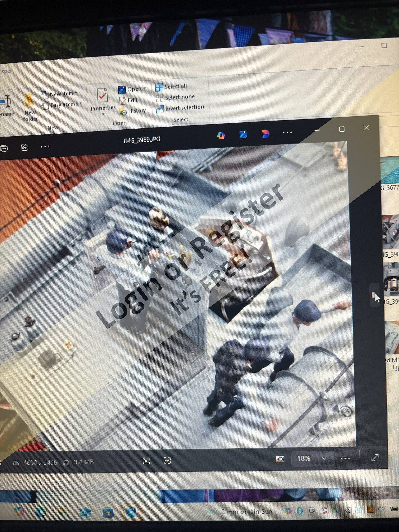This screenshot has width=399, height=532.
Task: Click Select all in the ribbon
Action: 171,87
